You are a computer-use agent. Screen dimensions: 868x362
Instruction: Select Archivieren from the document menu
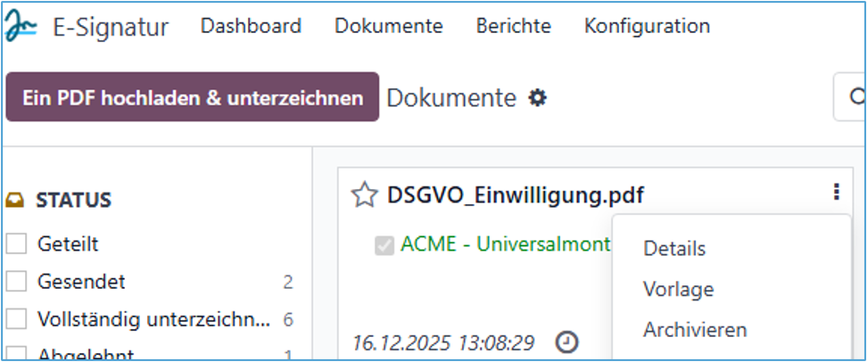click(x=695, y=330)
